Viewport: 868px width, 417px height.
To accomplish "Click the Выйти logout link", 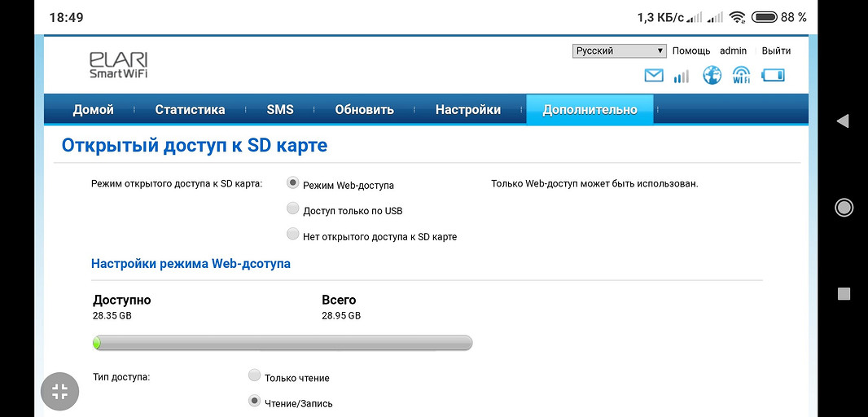I will coord(776,51).
